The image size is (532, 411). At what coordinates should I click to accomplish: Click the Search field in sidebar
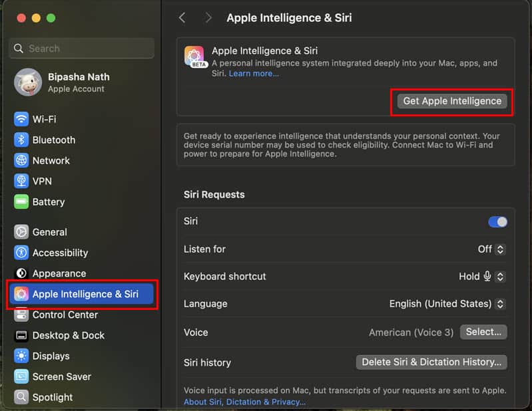(x=82, y=49)
